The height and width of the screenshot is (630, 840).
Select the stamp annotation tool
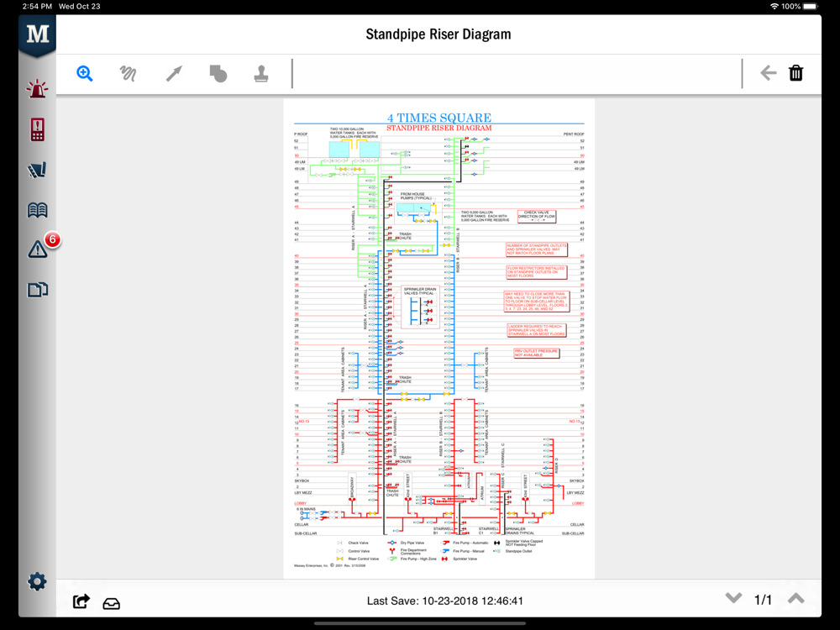pos(261,73)
